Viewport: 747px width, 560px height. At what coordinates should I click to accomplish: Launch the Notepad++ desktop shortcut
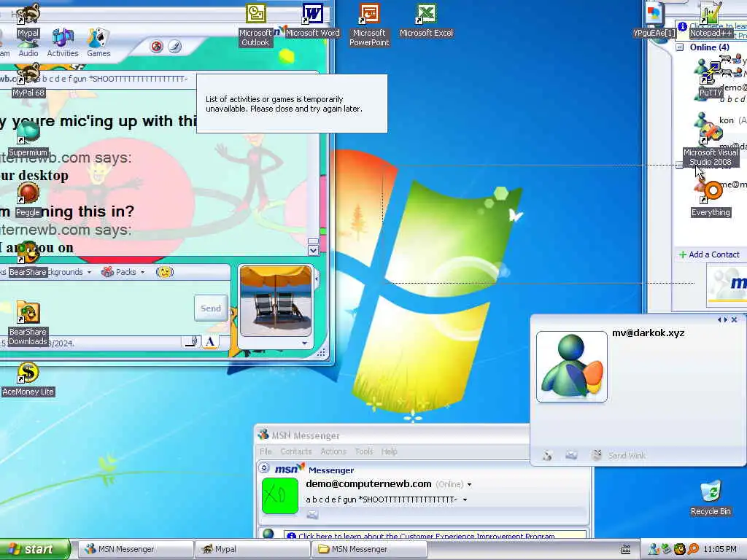point(711,20)
